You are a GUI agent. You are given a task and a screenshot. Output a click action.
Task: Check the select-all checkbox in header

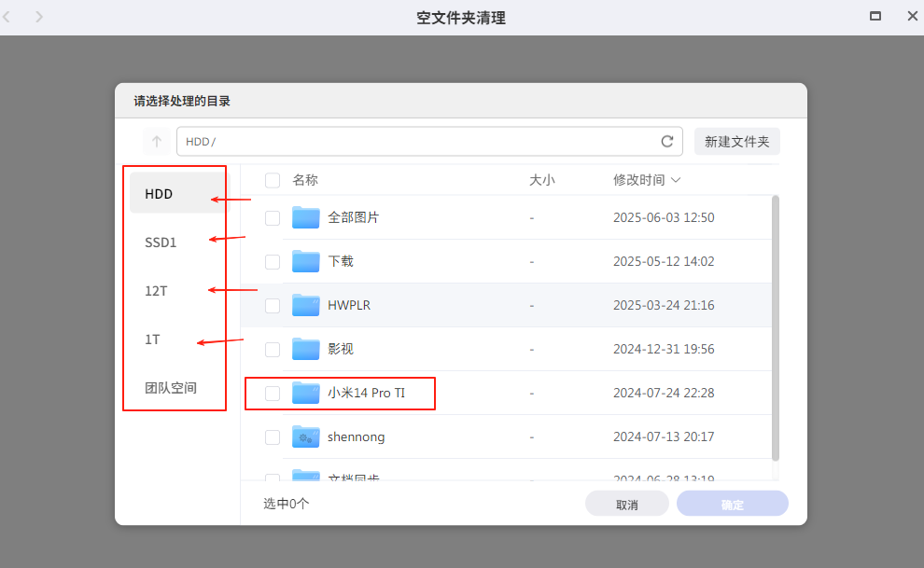[273, 180]
